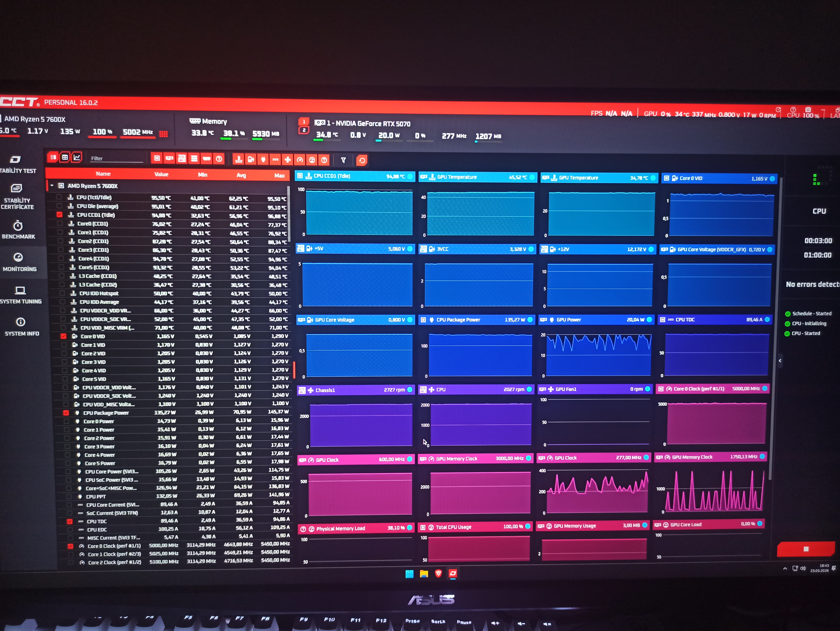
Task: Open the help icon in the top bar
Action: (793, 110)
